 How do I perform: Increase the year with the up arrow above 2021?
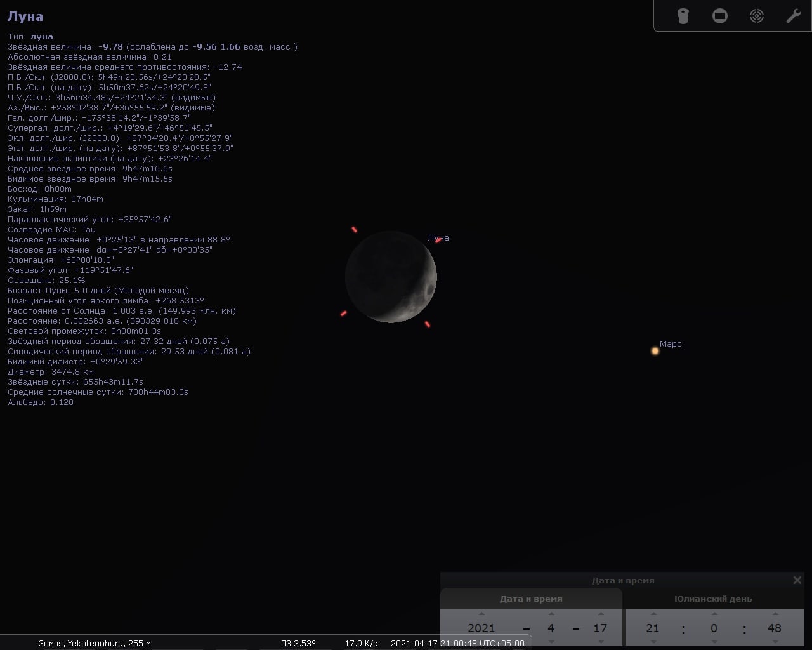point(481,614)
